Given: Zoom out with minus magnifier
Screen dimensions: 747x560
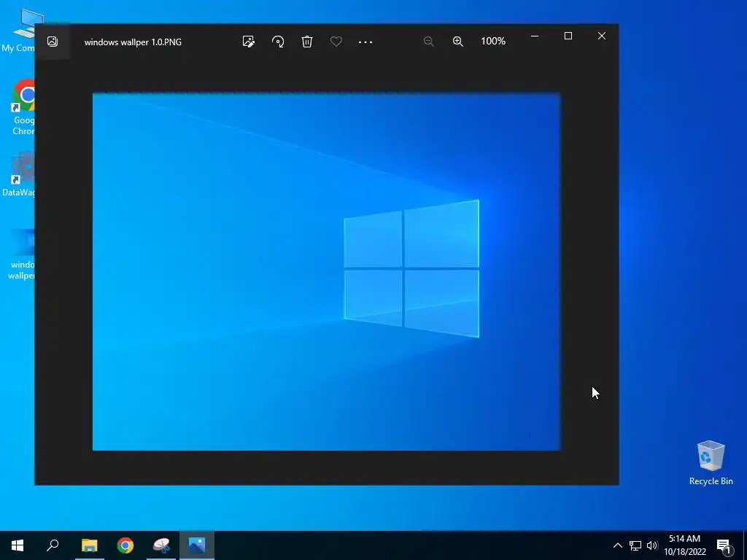Looking at the screenshot, I should (429, 42).
